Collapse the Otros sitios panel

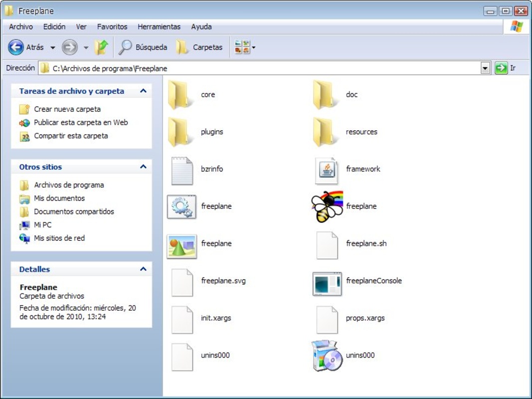click(143, 167)
